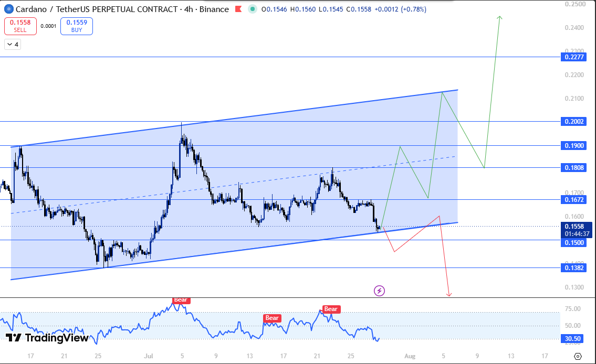Image resolution: width=596 pixels, height=364 pixels.
Task: Select the 0.2002 horizontal line price label
Action: tap(574, 122)
